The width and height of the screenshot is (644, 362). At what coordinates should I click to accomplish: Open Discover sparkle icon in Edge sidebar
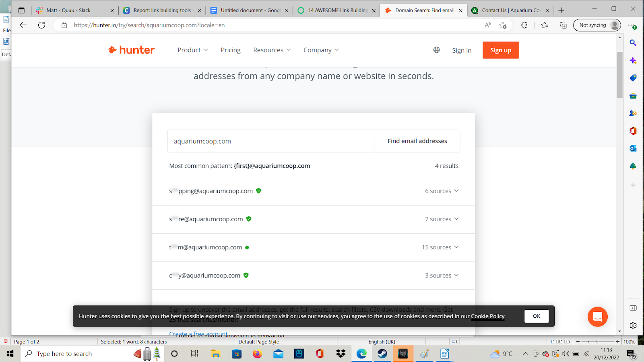633,60
